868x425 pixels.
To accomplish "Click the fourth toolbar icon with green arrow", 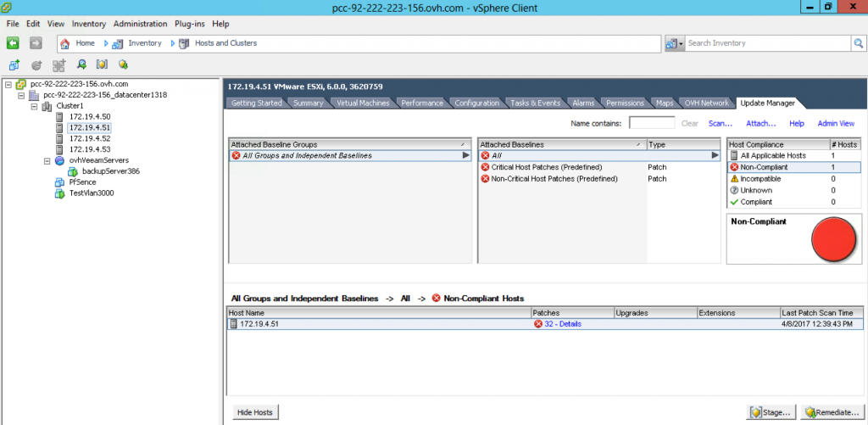I will 81,64.
